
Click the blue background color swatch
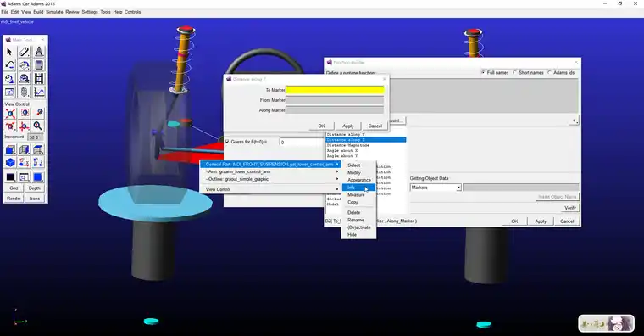pyautogui.click(x=38, y=177)
